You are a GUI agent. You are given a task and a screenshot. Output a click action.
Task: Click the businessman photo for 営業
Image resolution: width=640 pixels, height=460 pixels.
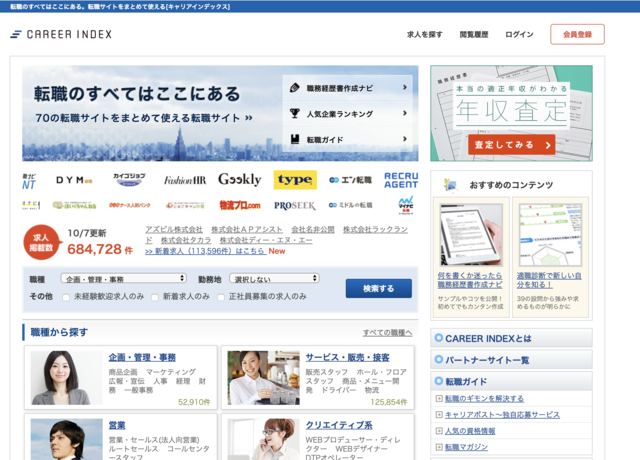point(67,439)
